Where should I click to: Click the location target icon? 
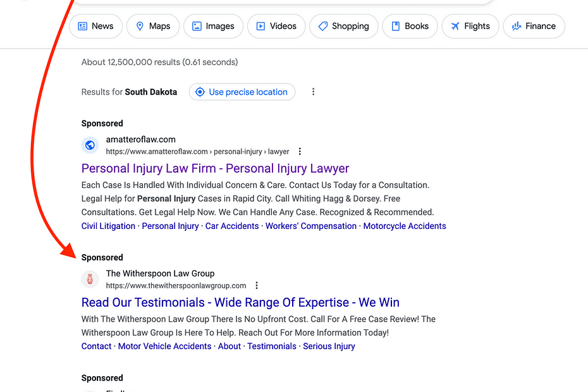point(200,92)
